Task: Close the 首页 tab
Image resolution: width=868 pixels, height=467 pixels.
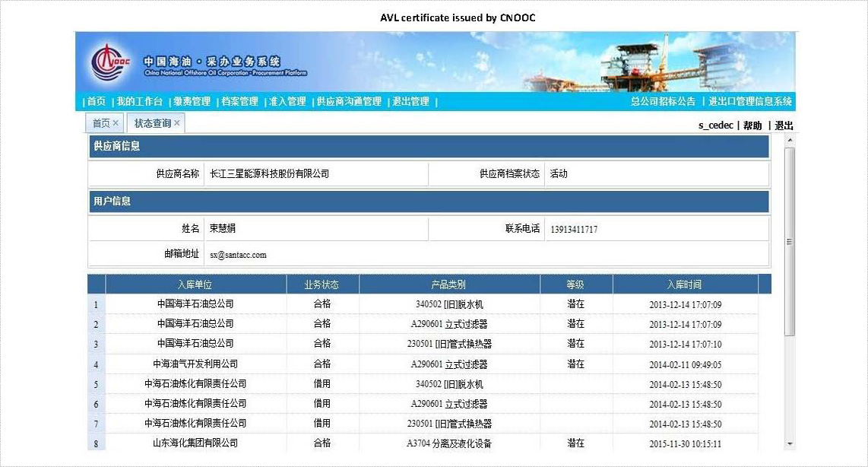Action: tap(116, 123)
